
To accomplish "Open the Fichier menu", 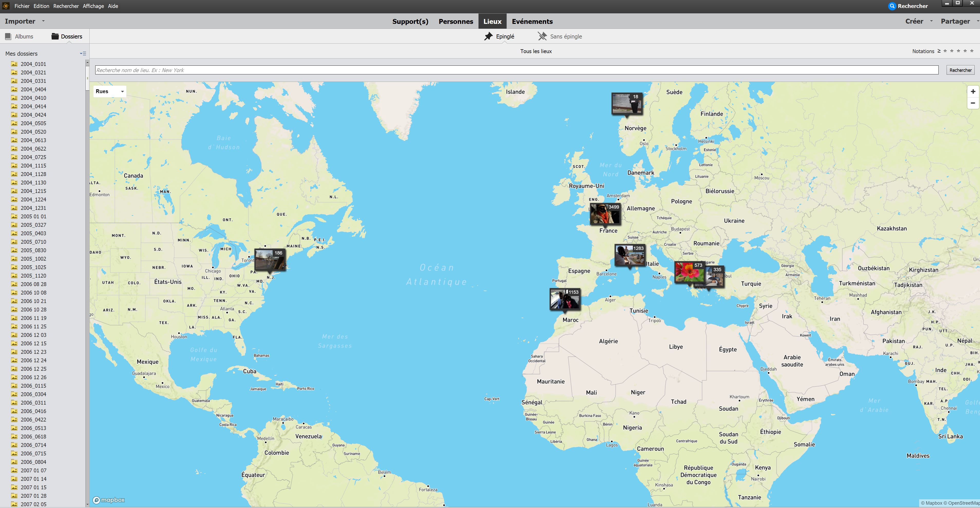I will [22, 6].
